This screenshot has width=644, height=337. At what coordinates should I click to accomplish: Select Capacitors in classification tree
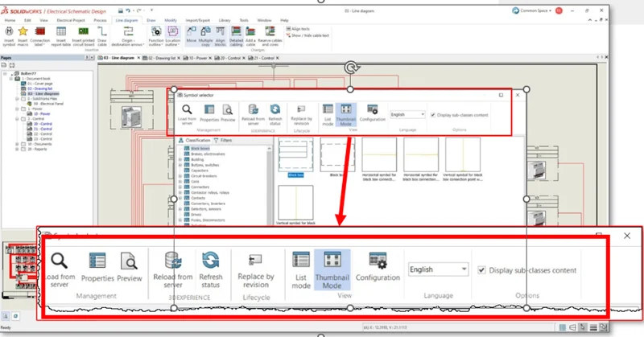pyautogui.click(x=199, y=171)
